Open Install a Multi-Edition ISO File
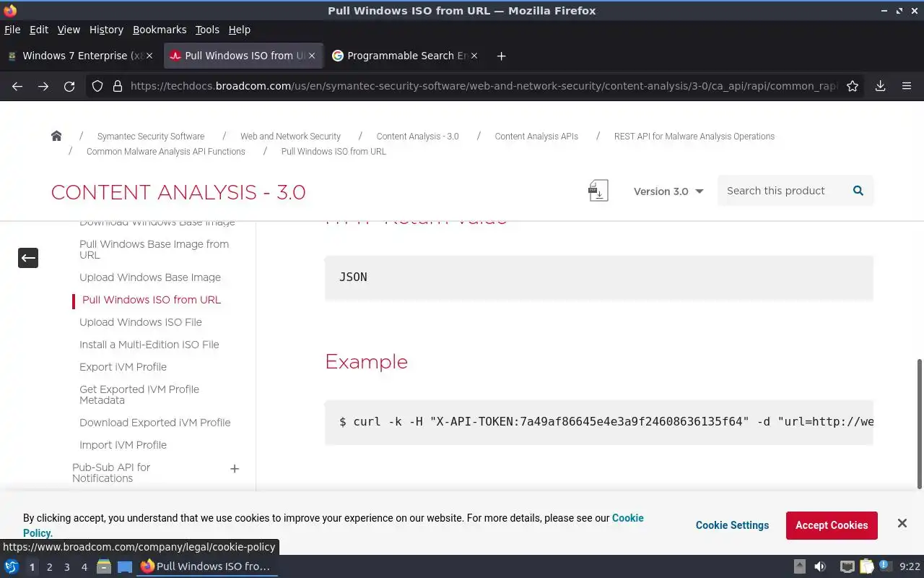The height and width of the screenshot is (578, 924). 149,345
